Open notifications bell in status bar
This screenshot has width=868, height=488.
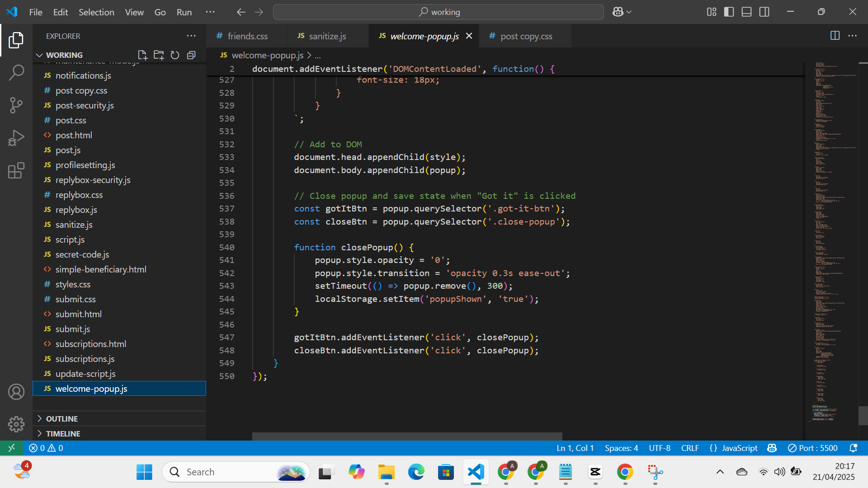(854, 448)
